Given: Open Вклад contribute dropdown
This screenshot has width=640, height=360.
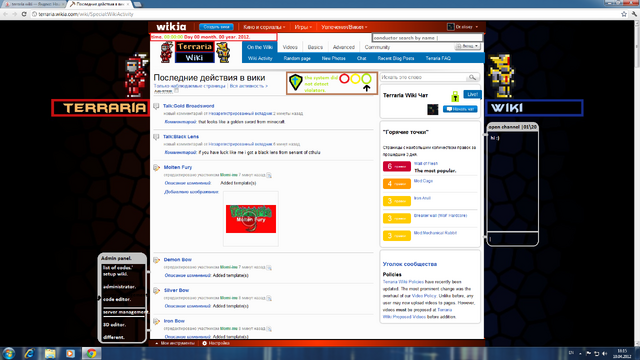Looking at the screenshot, I should 467,46.
